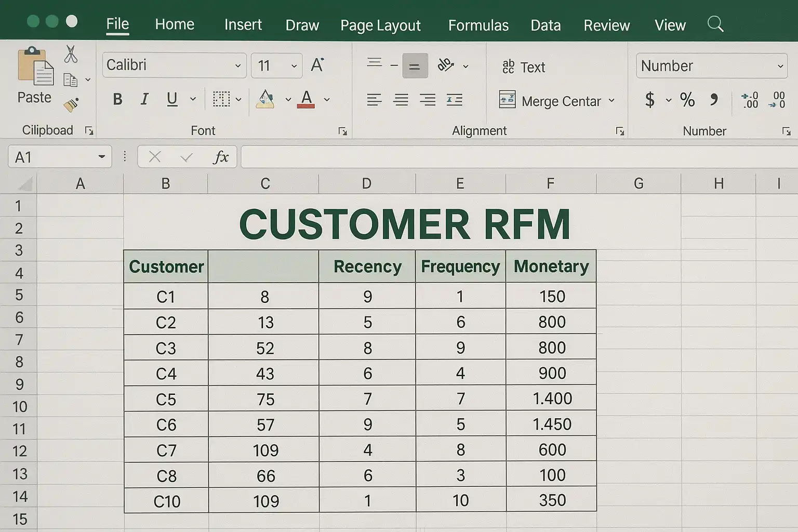Open the Formulas ribbon tab

pos(478,25)
